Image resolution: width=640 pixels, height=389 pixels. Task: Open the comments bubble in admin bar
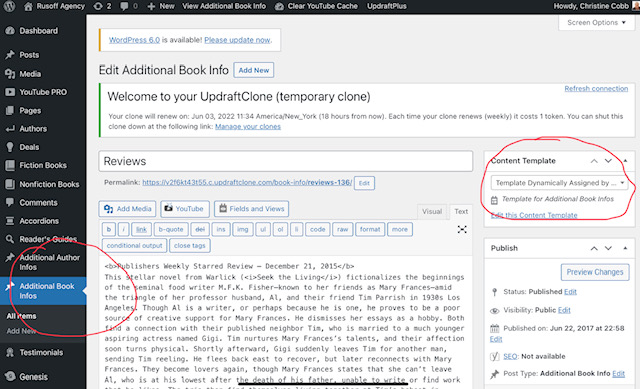pyautogui.click(x=129, y=6)
